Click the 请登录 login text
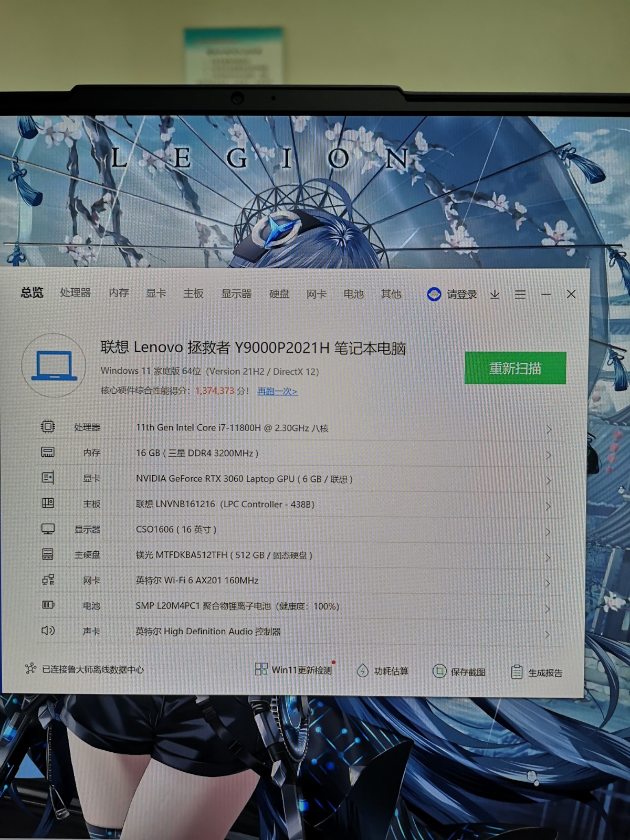630x840 pixels. point(462,294)
